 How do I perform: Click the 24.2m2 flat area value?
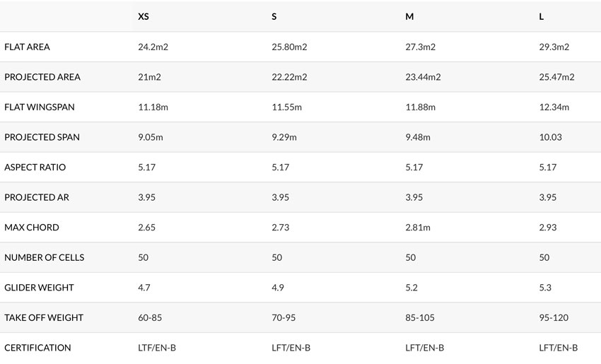click(153, 47)
